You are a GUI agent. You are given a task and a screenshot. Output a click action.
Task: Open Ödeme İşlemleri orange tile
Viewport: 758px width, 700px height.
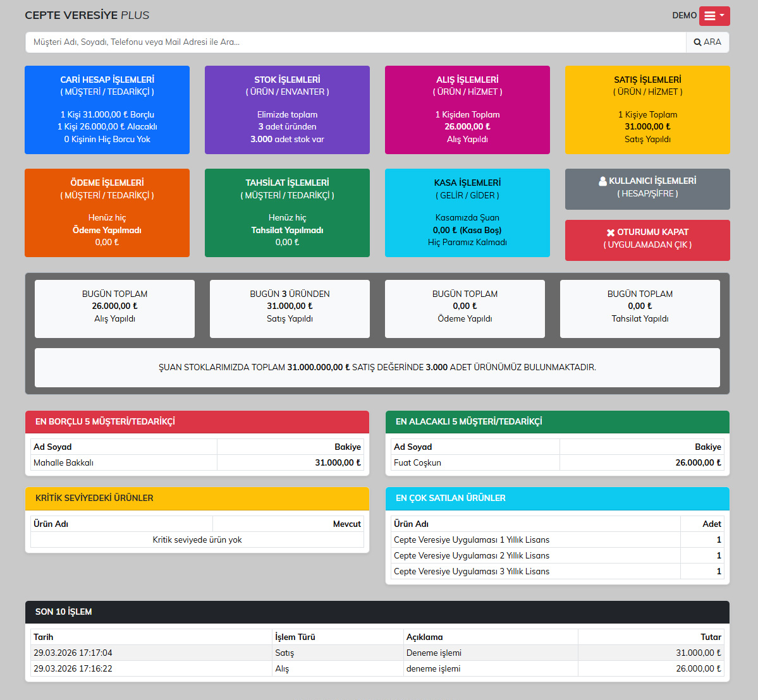107,213
